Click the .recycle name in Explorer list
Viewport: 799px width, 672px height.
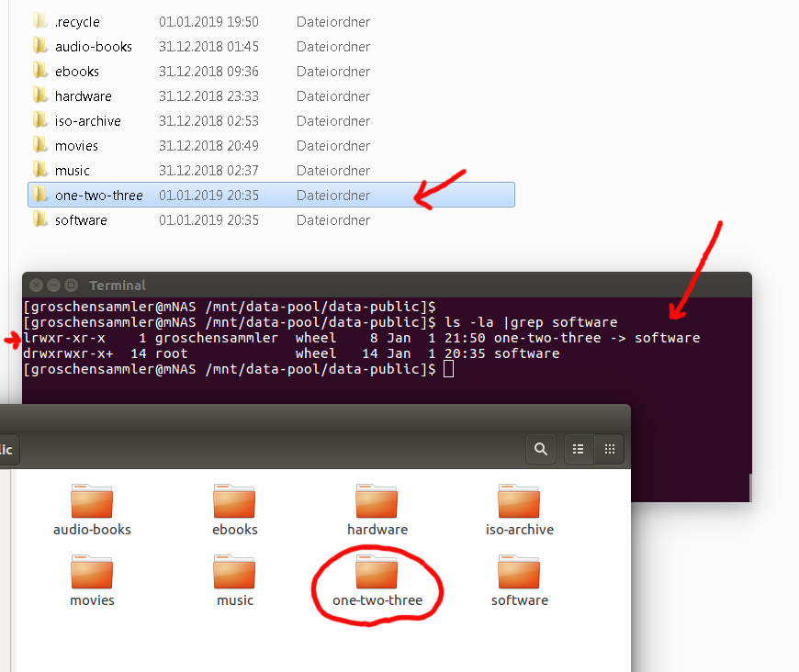[x=77, y=22]
